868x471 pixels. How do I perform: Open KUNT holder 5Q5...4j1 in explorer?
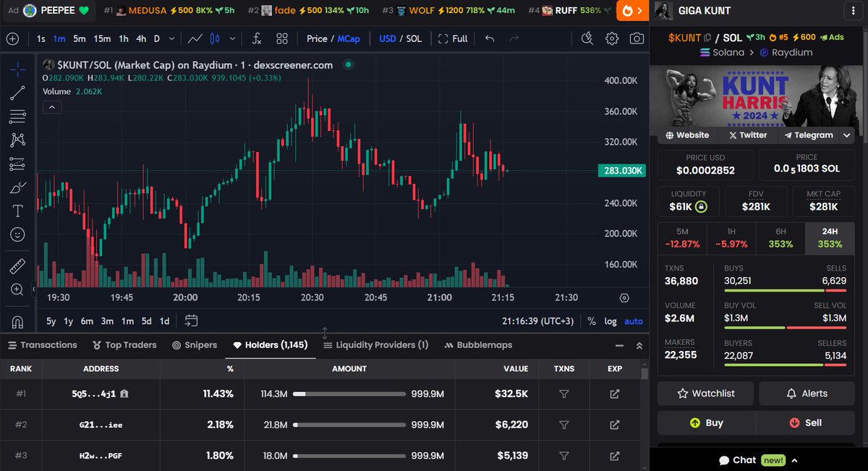point(614,394)
